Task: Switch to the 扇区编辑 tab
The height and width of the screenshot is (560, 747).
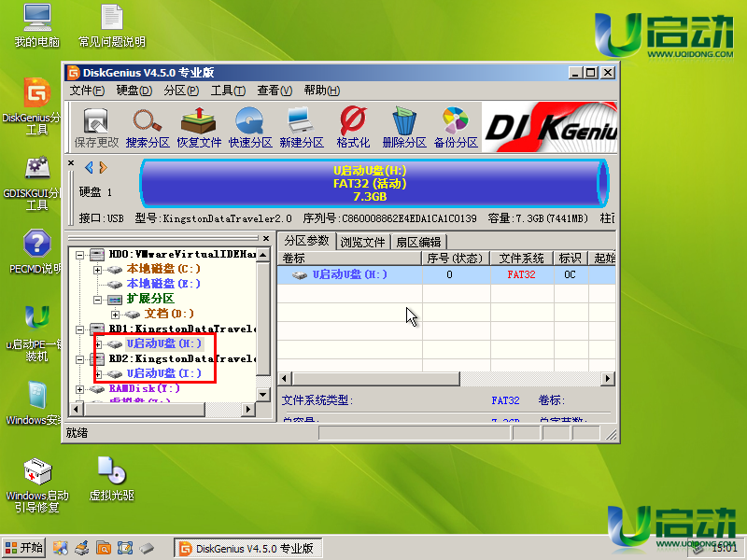Action: coord(416,242)
